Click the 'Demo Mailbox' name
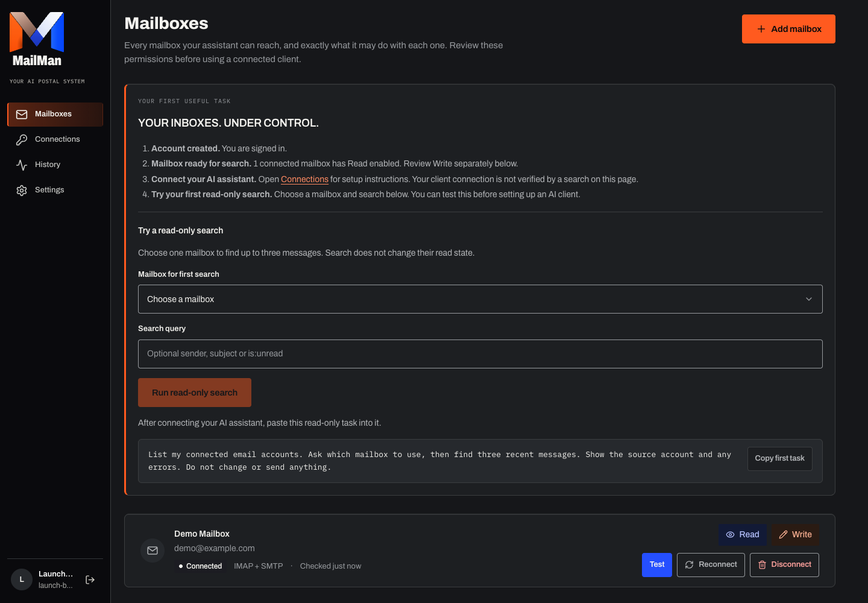The width and height of the screenshot is (868, 603). point(202,534)
